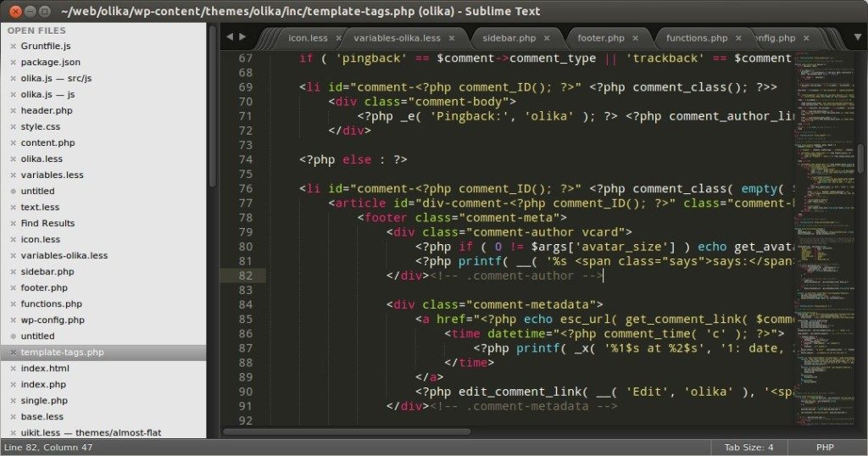Screen dimensions: 868x456
Task: Click the x icon beside template-tags.php in sidebar
Action: tap(14, 353)
